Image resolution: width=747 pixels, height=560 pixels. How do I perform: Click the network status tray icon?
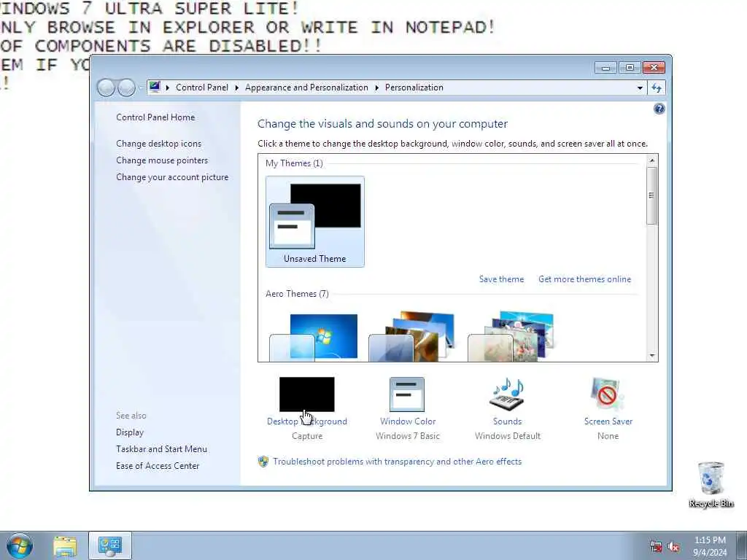coord(656,547)
